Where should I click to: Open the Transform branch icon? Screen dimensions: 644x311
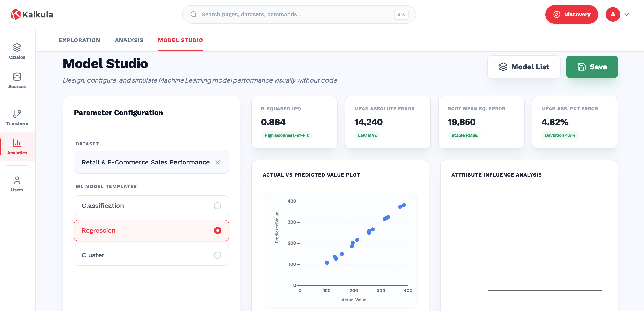click(x=17, y=114)
